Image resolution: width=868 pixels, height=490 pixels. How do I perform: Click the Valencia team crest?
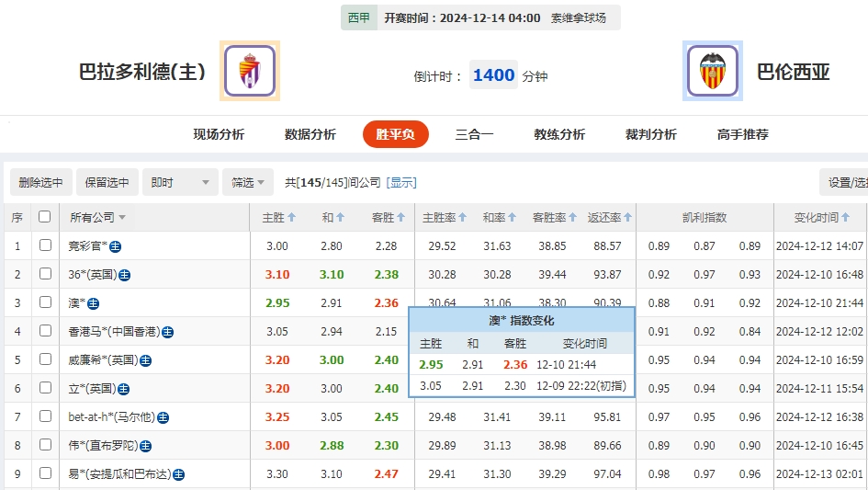pos(712,71)
